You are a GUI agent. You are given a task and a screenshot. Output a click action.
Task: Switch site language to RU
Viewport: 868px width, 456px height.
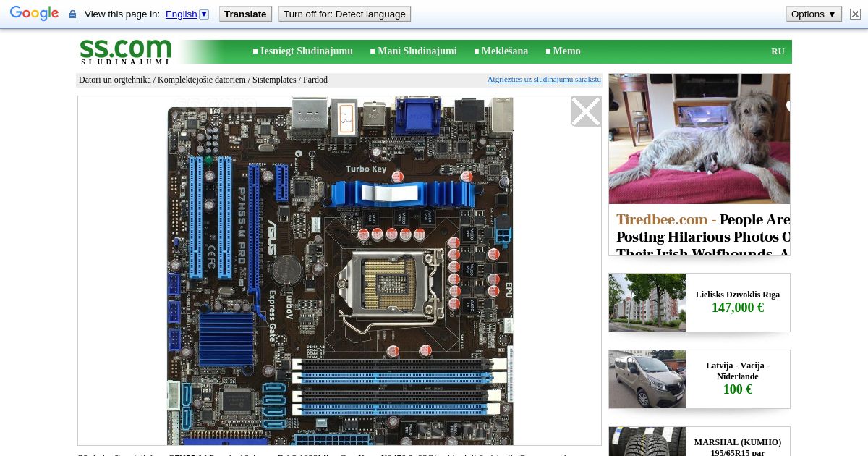click(778, 51)
